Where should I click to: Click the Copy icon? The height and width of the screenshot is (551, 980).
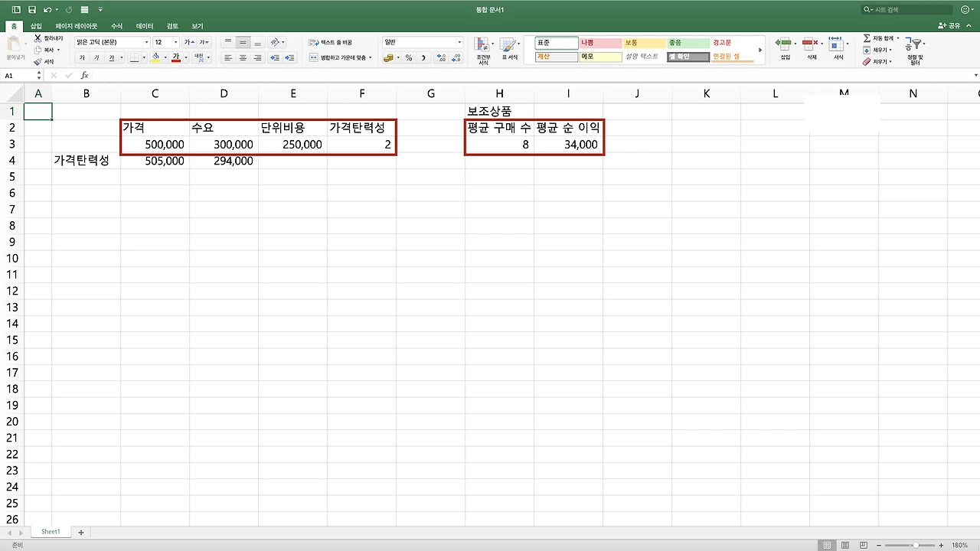pyautogui.click(x=38, y=50)
